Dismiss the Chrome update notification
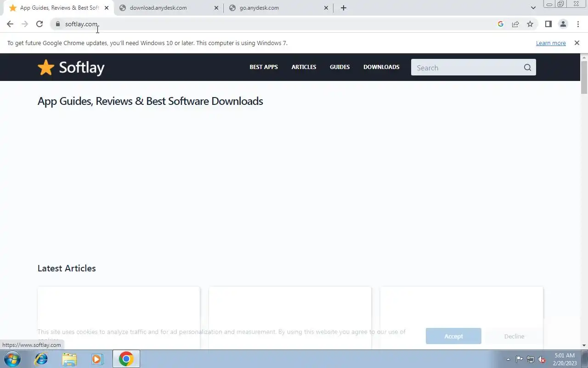This screenshot has height=368, width=588. coord(577,43)
